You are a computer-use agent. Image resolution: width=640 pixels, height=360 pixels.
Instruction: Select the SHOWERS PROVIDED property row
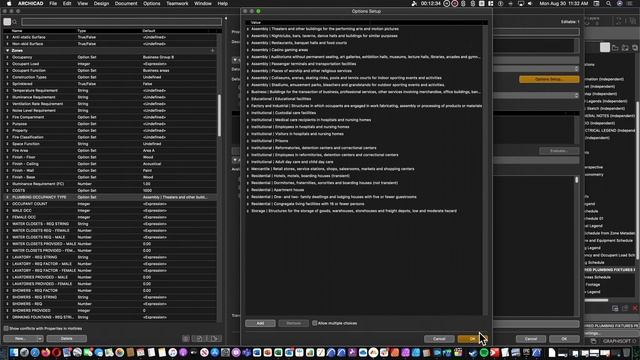(x=110, y=311)
